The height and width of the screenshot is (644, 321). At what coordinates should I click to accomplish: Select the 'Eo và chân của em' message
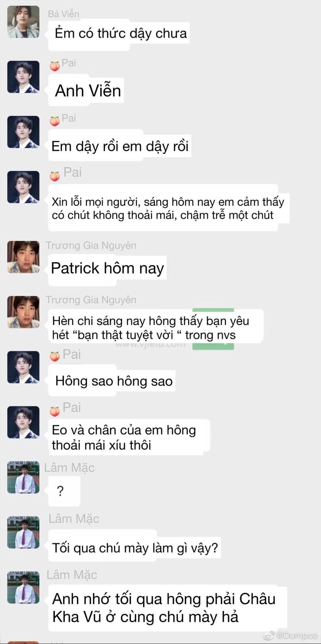(x=129, y=437)
